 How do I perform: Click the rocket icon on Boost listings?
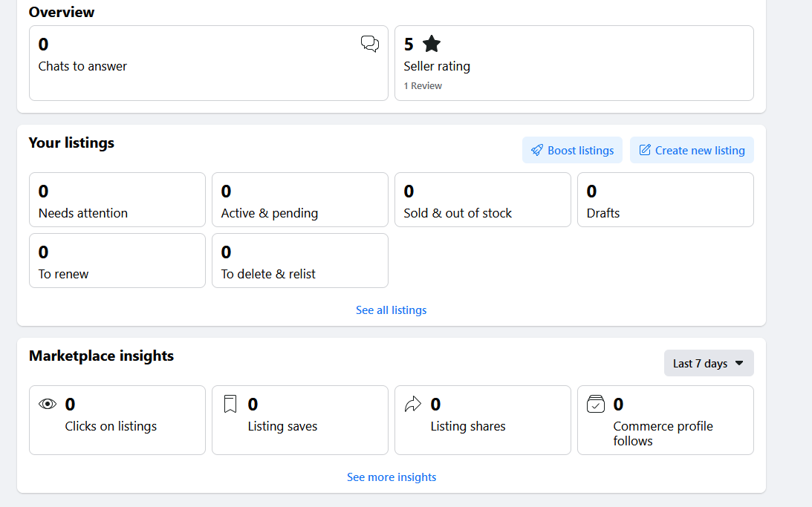tap(536, 151)
